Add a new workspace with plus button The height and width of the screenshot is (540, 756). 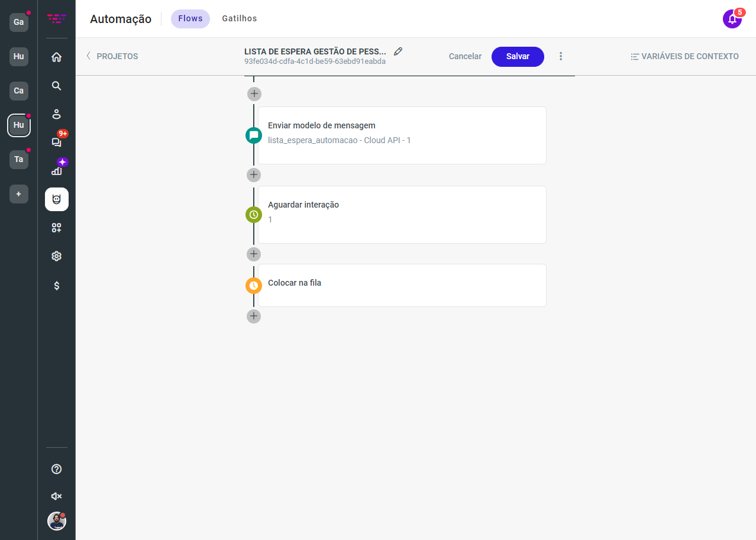[x=19, y=194]
